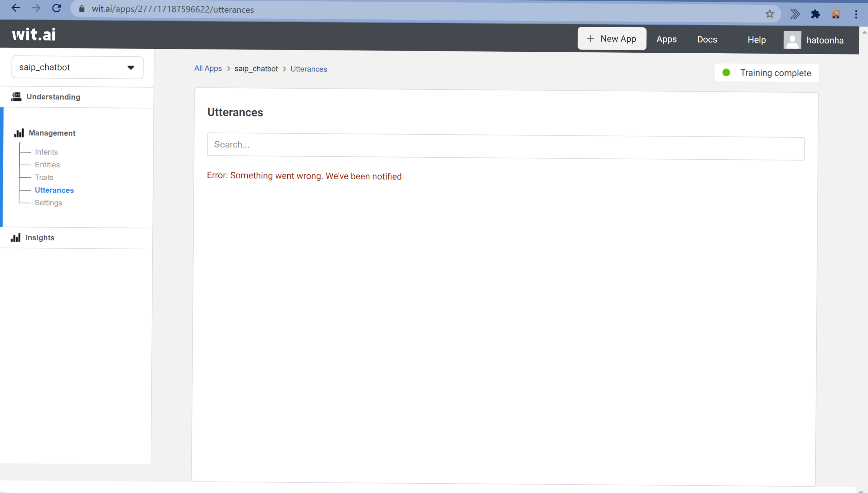
Task: Click the browser forward arrow
Action: [x=36, y=8]
